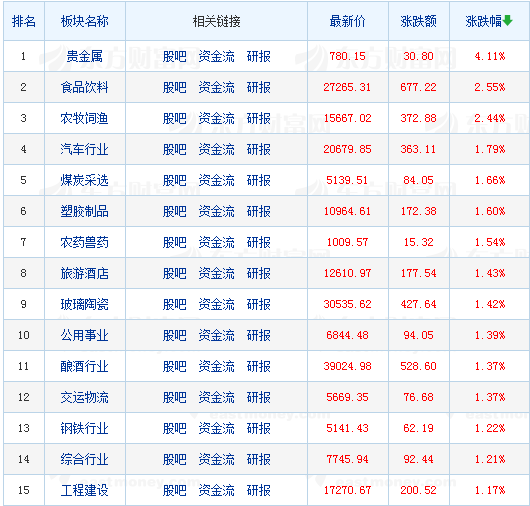This screenshot has width=530, height=506.
Task: Select change percentage 1.22%
Action: pyautogui.click(x=490, y=428)
